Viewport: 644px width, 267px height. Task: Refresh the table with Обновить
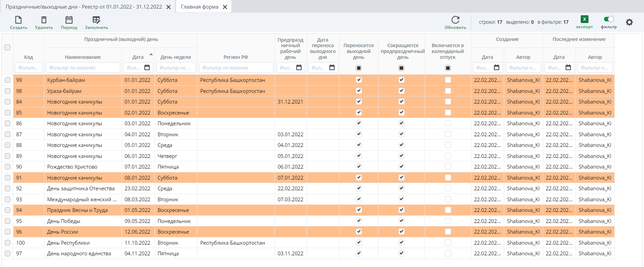455,20
